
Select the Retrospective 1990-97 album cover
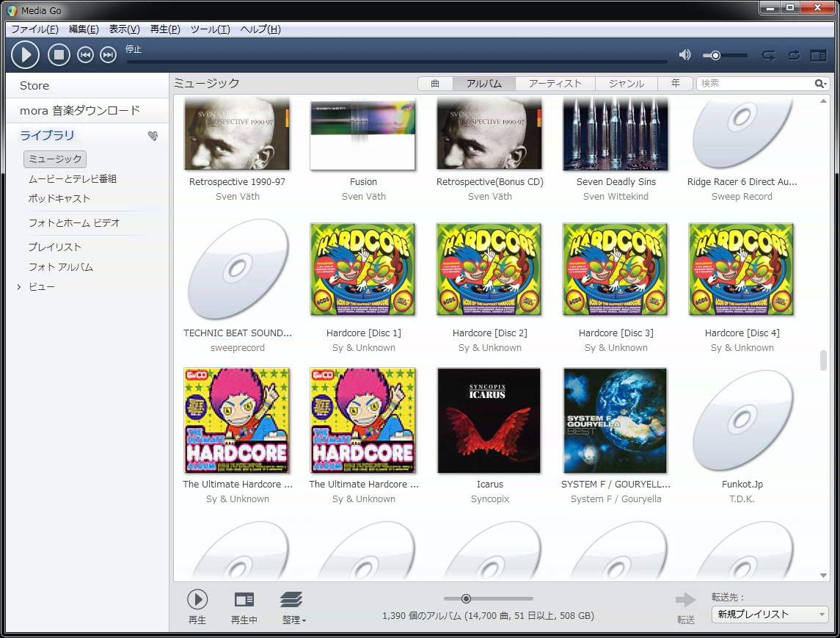(x=237, y=134)
